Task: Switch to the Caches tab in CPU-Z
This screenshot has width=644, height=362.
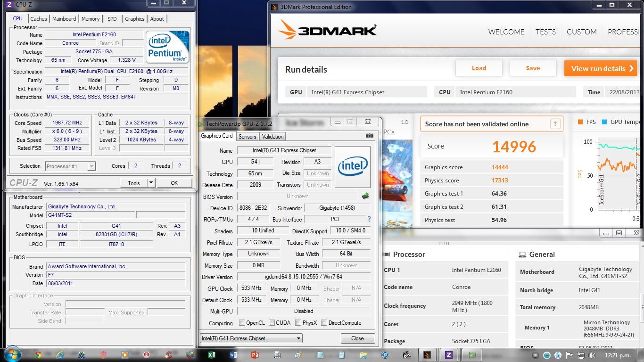Action: 39,19
